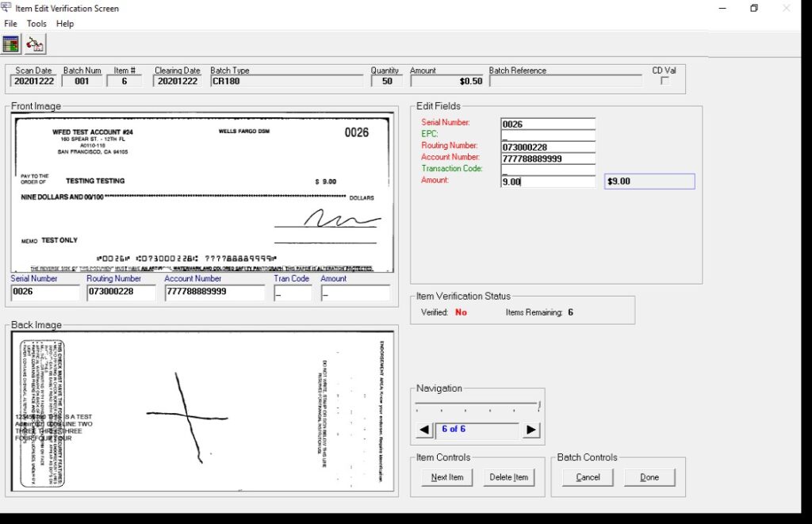
Task: Open the Tools menu
Action: [x=36, y=23]
